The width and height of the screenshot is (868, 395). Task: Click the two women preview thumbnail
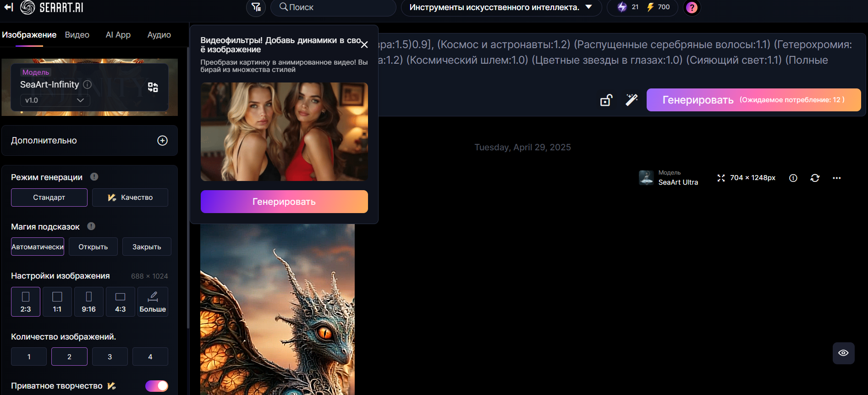point(284,132)
